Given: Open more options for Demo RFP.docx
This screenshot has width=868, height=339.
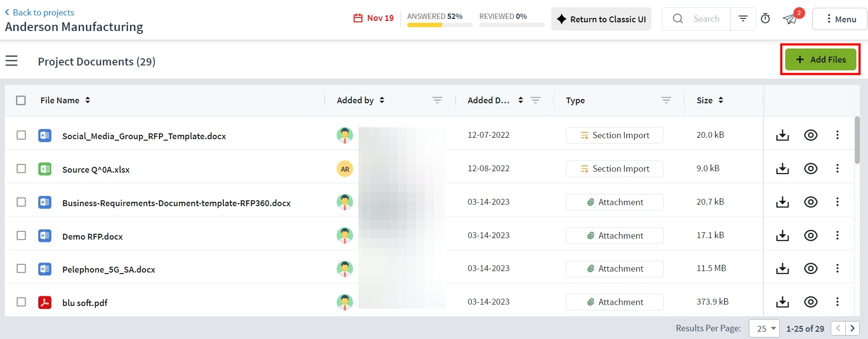Looking at the screenshot, I should pos(837,236).
